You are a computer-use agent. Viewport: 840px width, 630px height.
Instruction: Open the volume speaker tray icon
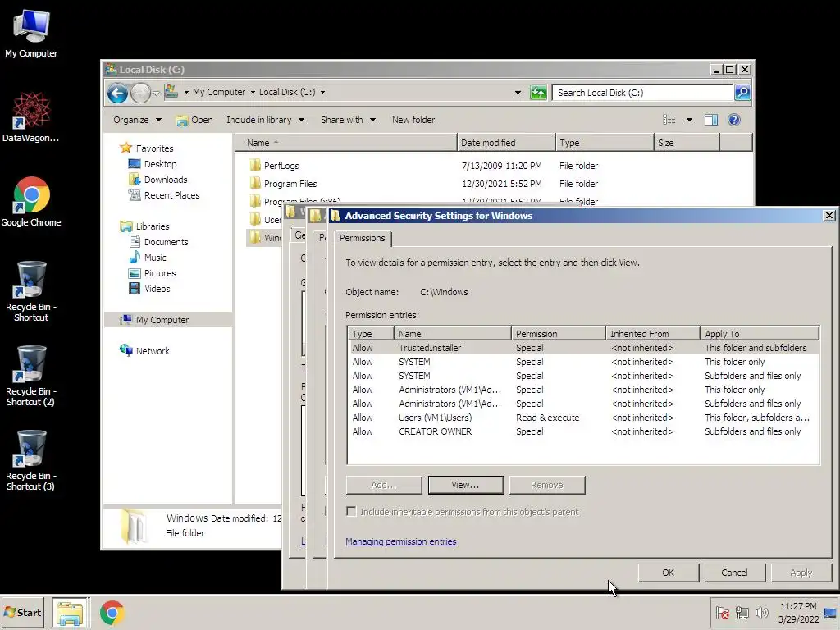tap(761, 613)
